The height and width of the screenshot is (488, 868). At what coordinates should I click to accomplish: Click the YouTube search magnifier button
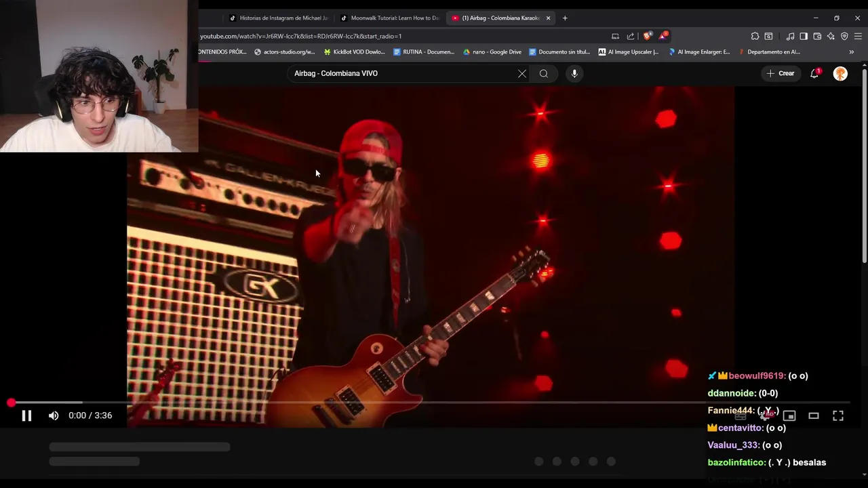[x=544, y=73]
